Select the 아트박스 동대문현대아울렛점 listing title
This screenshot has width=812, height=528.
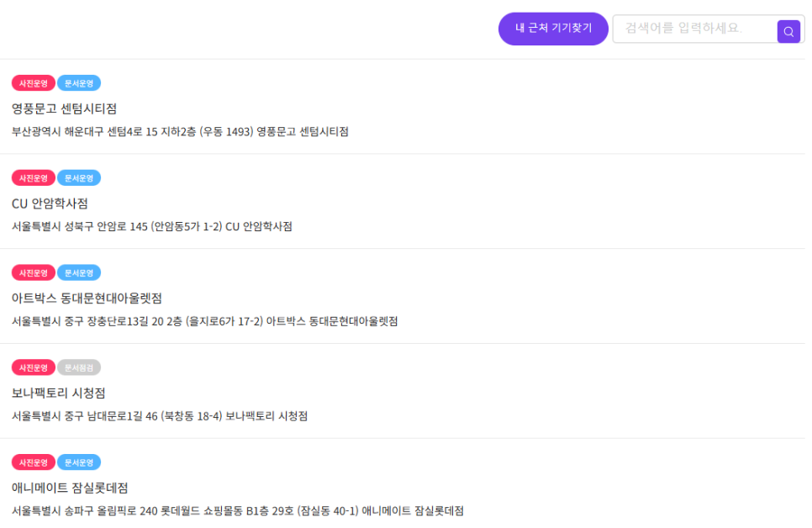coord(87,298)
